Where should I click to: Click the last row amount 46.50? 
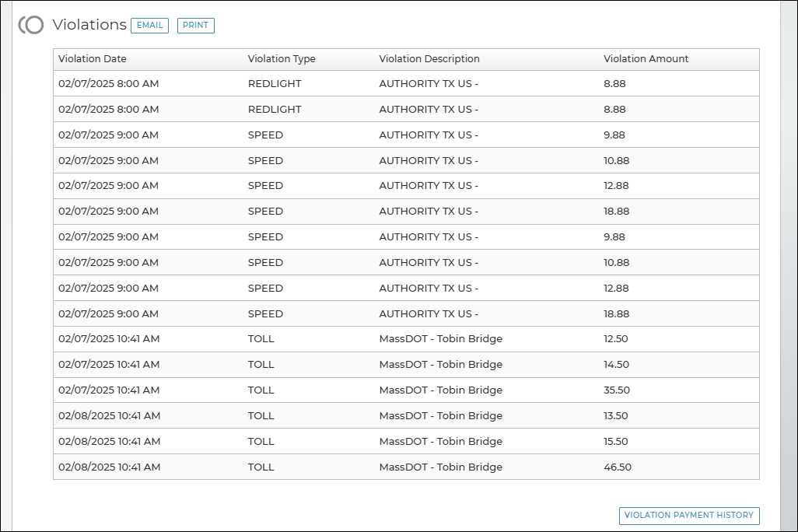pos(617,467)
